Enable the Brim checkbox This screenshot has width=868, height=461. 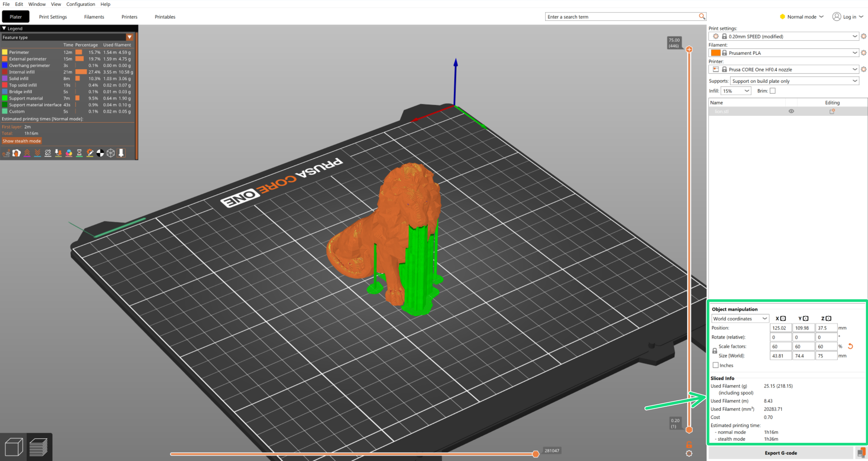773,91
